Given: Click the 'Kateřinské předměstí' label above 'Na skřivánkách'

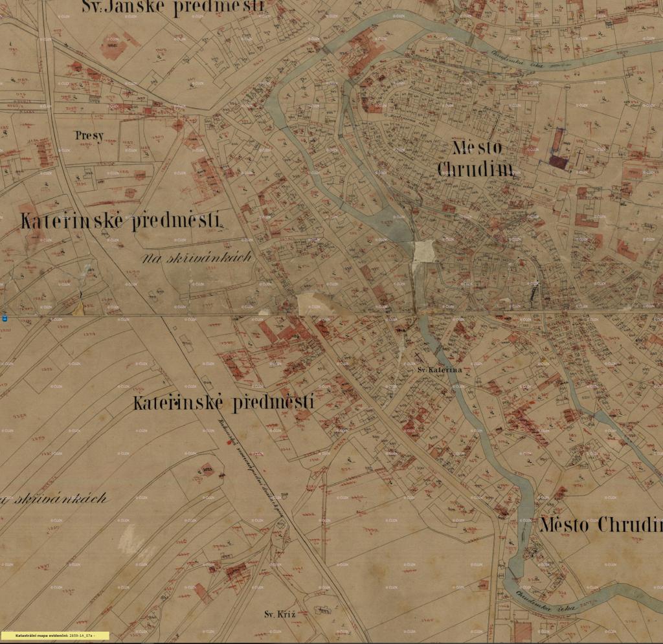Looking at the screenshot, I should (x=122, y=221).
